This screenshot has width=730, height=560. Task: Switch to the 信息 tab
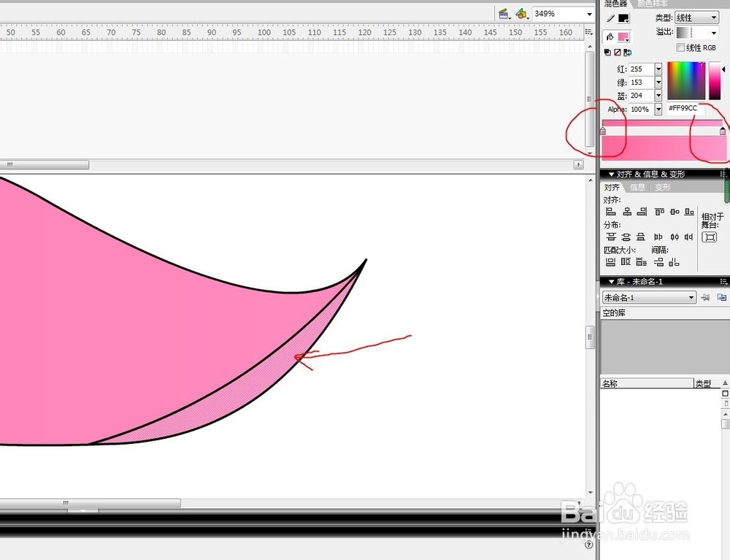coord(637,188)
